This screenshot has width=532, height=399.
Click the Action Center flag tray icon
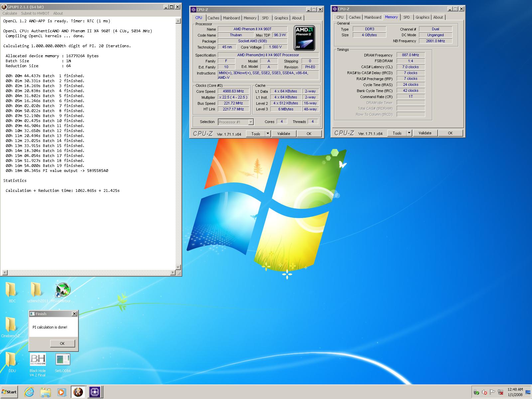coord(492,392)
